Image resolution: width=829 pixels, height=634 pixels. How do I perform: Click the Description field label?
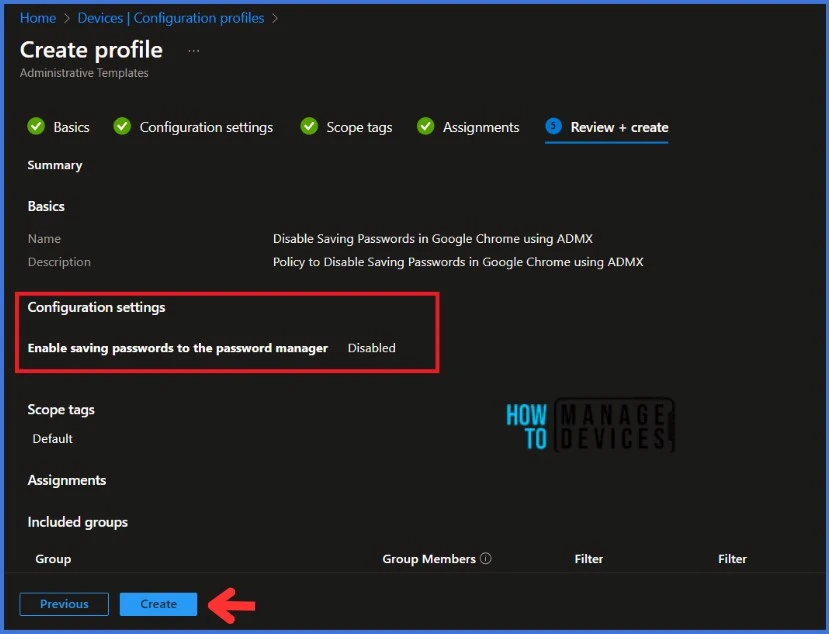coord(59,262)
